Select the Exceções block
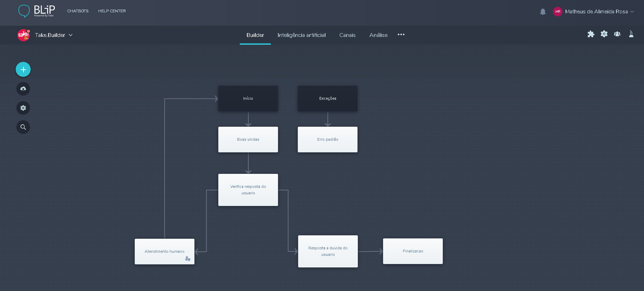The width and height of the screenshot is (644, 291). [x=327, y=98]
